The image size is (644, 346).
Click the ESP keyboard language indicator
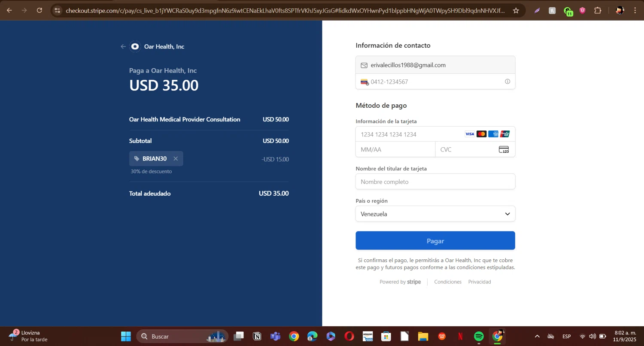567,336
